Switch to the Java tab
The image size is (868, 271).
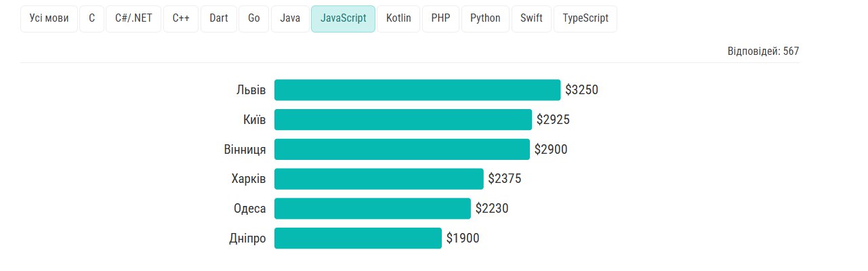click(x=290, y=19)
